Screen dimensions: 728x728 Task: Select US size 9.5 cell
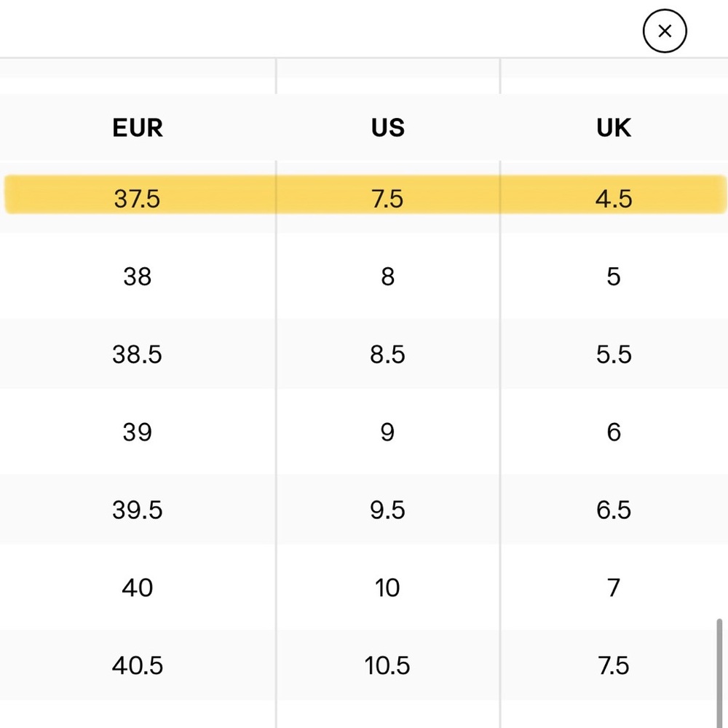[388, 510]
